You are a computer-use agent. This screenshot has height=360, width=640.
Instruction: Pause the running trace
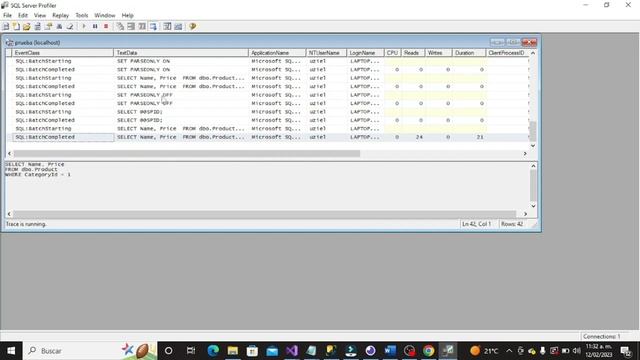[x=95, y=27]
